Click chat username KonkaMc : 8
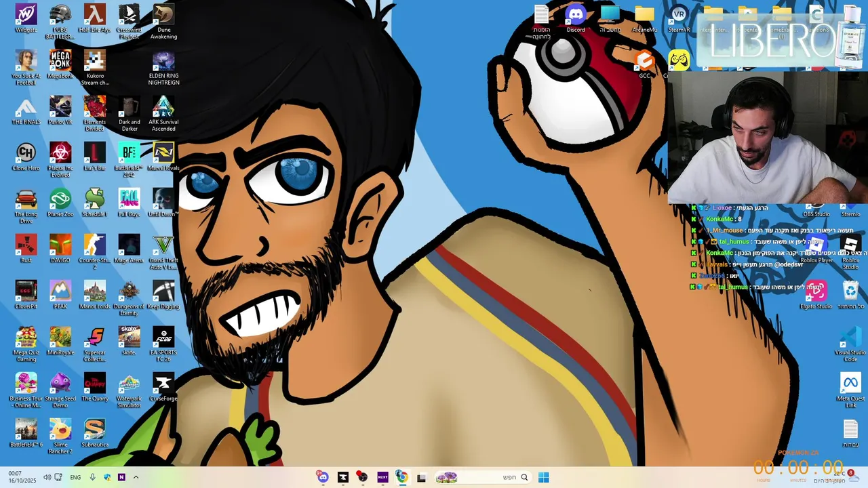The height and width of the screenshot is (488, 868). 724,219
